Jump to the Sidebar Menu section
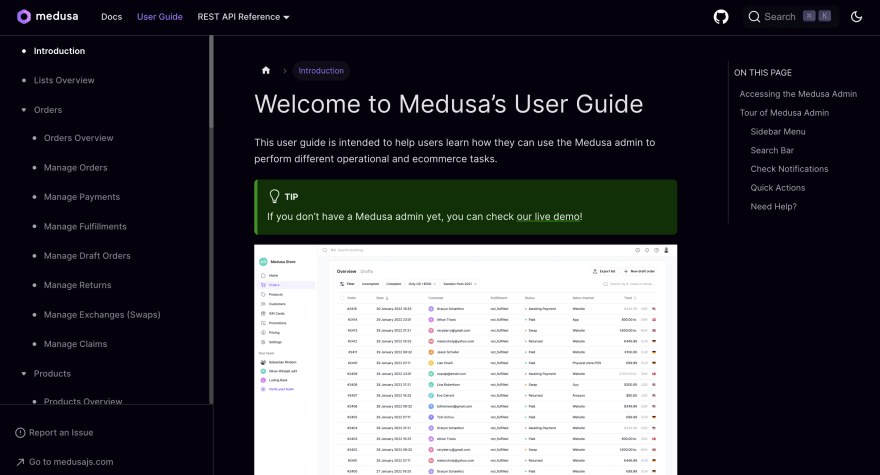The width and height of the screenshot is (880, 475). tap(778, 132)
